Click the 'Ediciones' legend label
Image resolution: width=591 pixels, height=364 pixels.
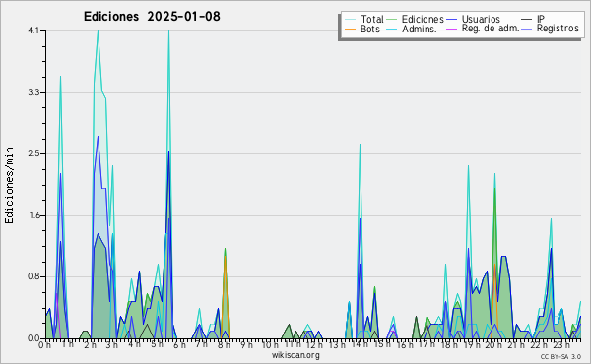[423, 19]
